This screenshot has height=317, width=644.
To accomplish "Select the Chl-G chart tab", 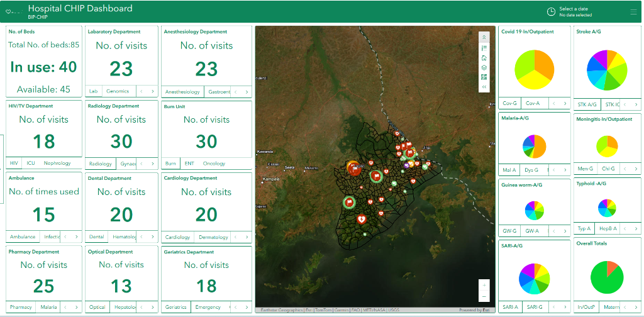I will pos(608,169).
